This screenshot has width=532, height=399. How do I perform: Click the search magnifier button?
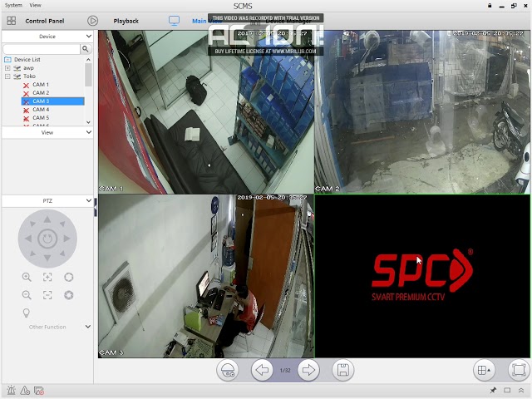[86, 49]
